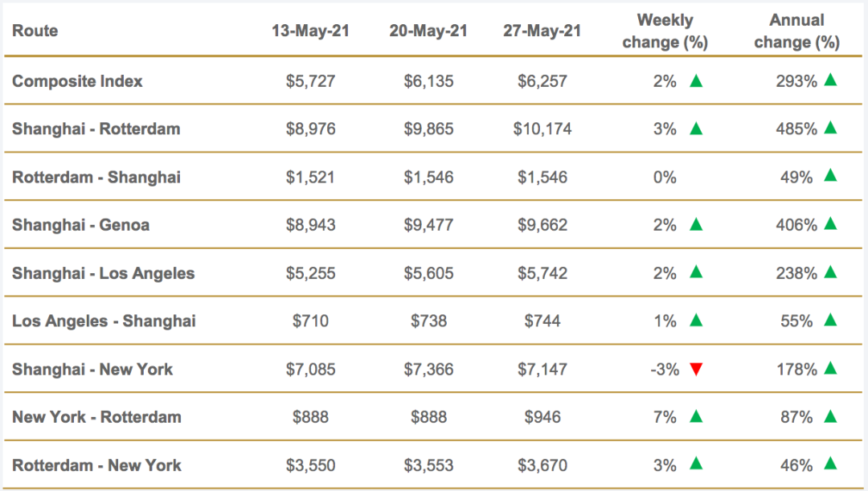
Task: Click the weekly change arrow for Shanghai - Genoa
Action: pyautogui.click(x=696, y=225)
